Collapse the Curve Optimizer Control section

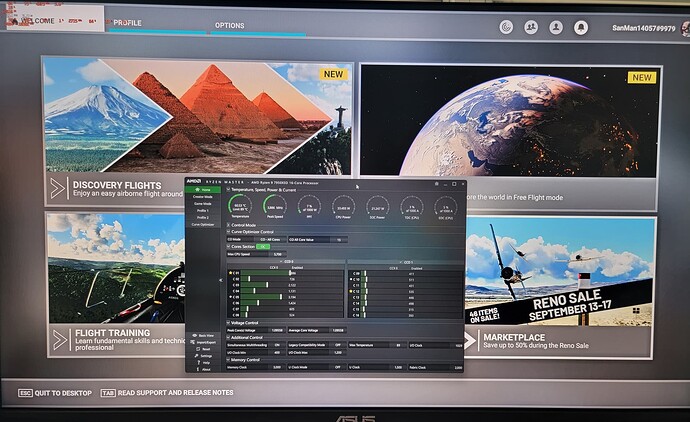(228, 231)
